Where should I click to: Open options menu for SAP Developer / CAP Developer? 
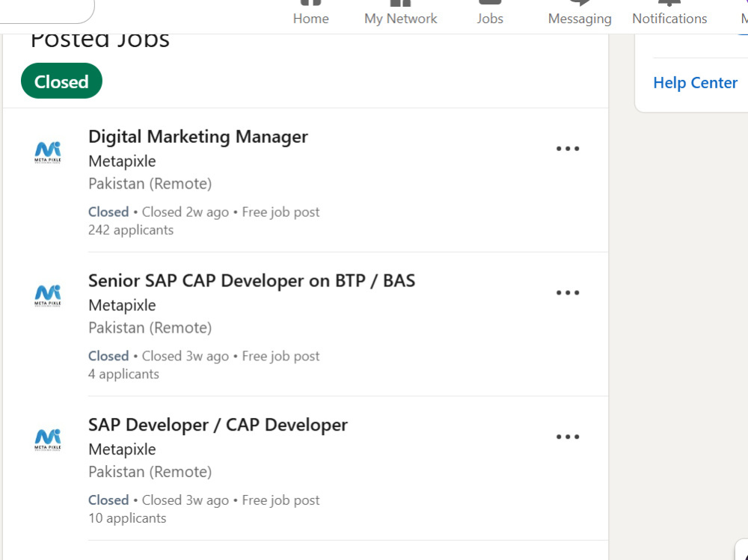[x=568, y=437]
